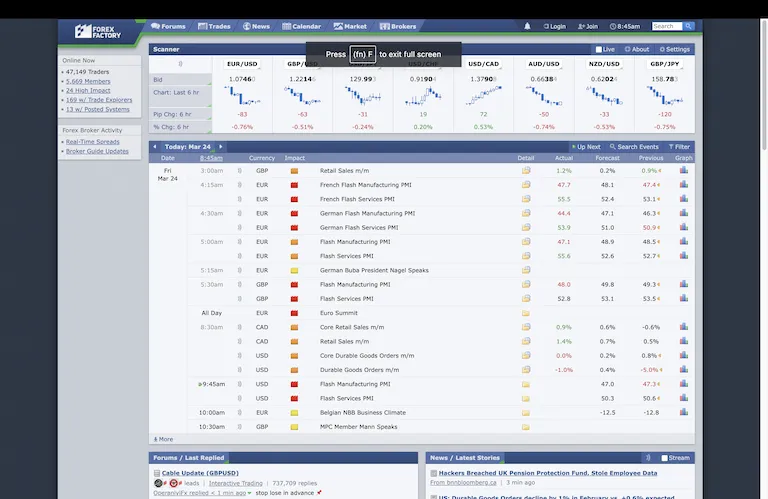This screenshot has width=768, height=499.
Task: Enable the Stream checkbox in News
Action: click(x=664, y=458)
